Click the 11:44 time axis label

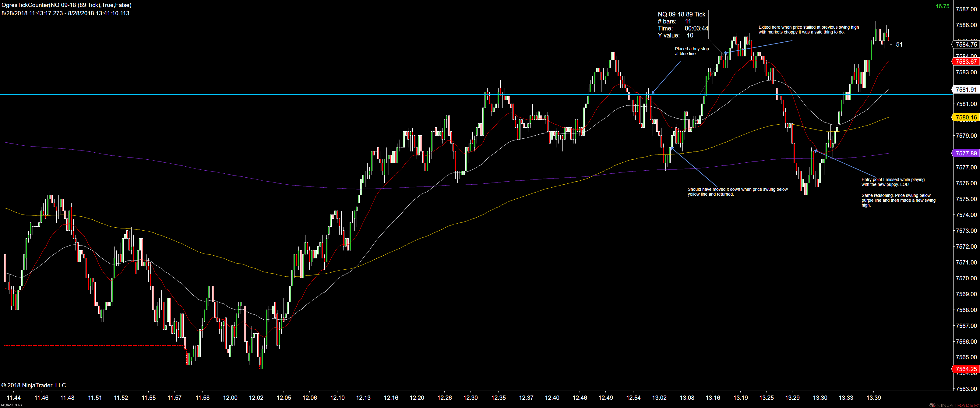tap(14, 398)
